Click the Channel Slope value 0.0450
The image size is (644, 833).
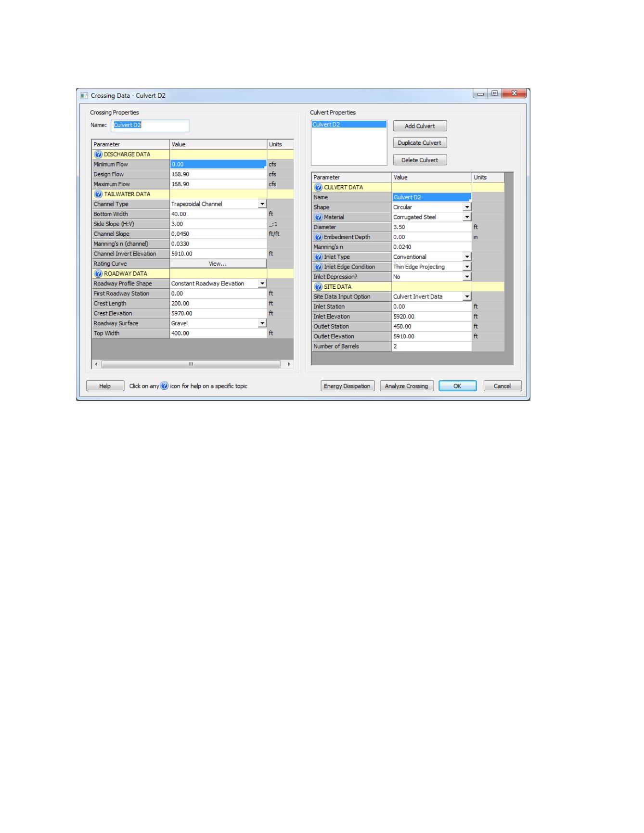[x=218, y=234]
